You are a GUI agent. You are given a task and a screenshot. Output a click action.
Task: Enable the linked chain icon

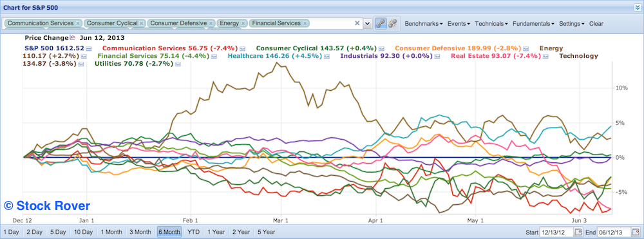coord(381,23)
